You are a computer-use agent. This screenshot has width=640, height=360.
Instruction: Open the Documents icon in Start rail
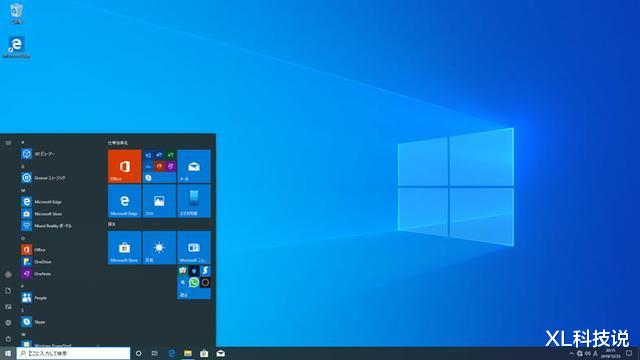[x=8, y=291]
